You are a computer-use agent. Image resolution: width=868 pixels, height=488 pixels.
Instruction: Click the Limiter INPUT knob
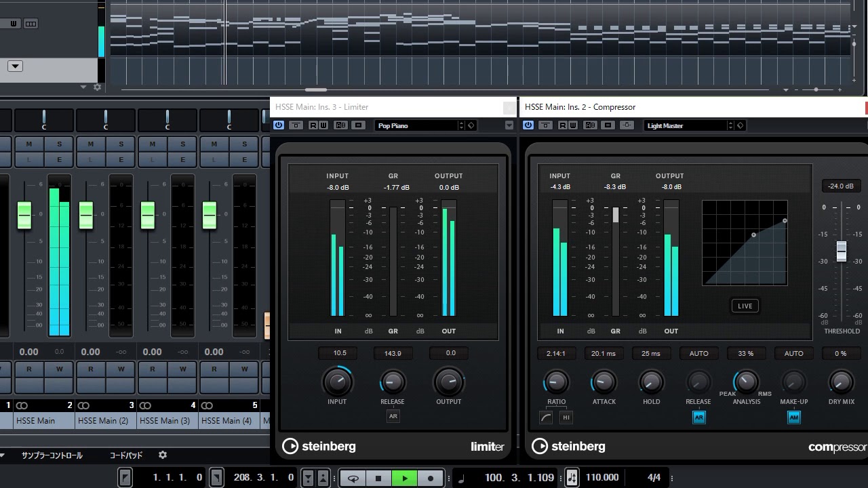[x=337, y=382]
